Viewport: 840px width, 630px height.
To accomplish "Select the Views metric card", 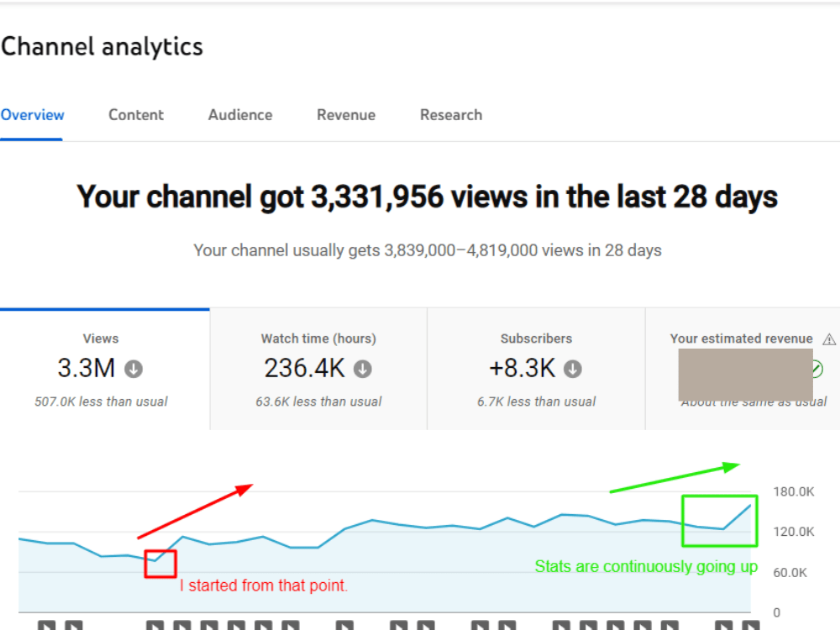I will 104,369.
